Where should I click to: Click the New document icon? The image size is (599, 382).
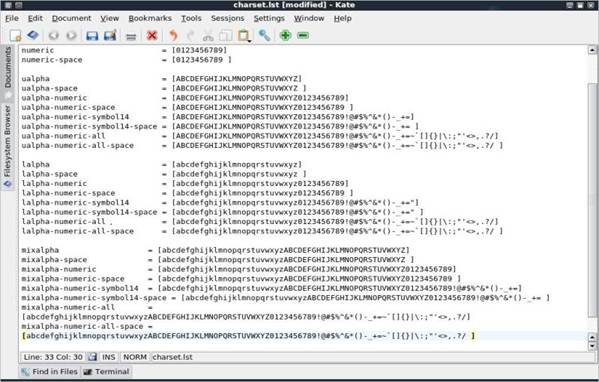[15, 36]
